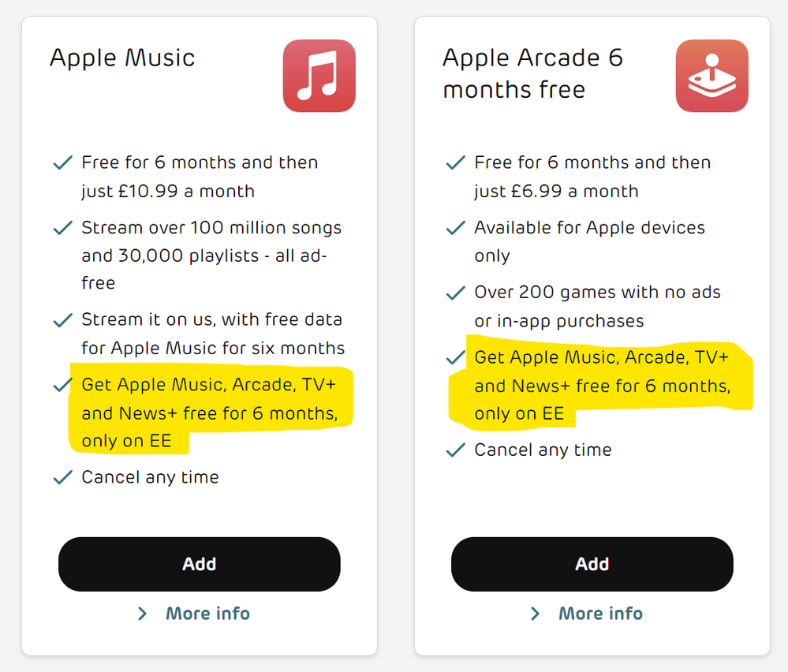Add the Apple Music plan
This screenshot has width=788, height=672.
[200, 564]
